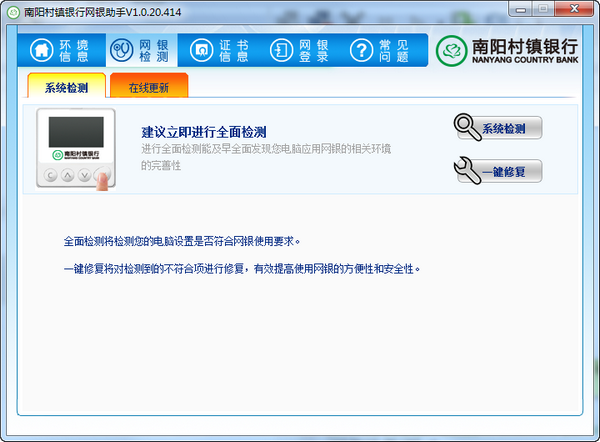Switch to the orange 在线更新 tab
Screen dimensions: 600x442
pos(148,87)
